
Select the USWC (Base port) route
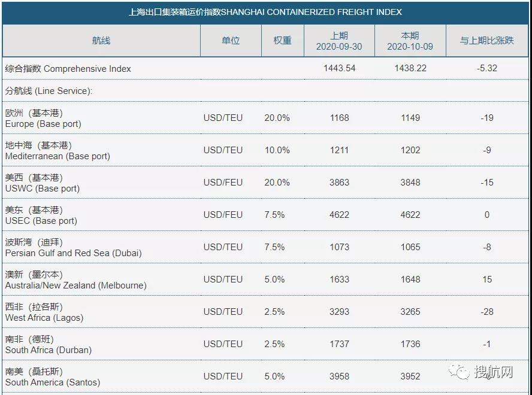pyautogui.click(x=42, y=183)
